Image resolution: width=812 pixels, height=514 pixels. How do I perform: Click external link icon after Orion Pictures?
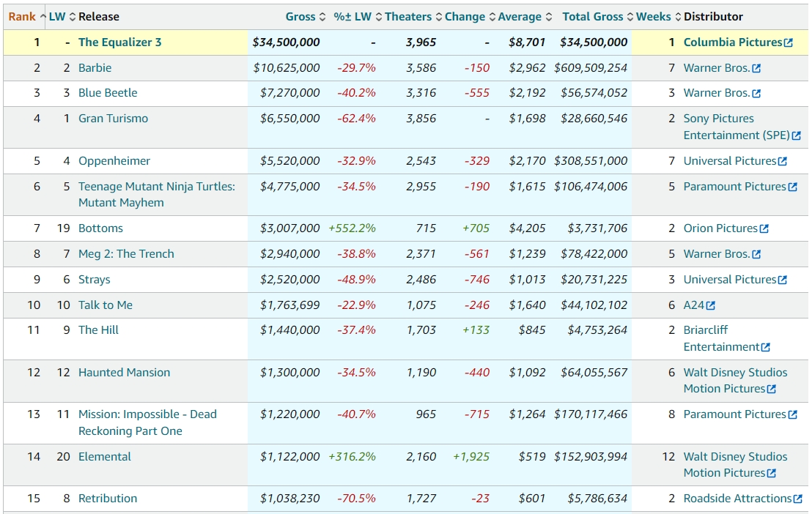(764, 228)
